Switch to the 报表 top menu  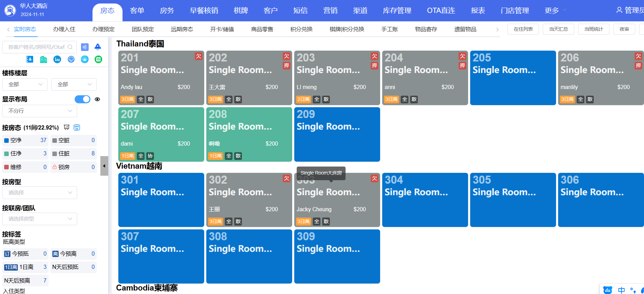coord(478,10)
